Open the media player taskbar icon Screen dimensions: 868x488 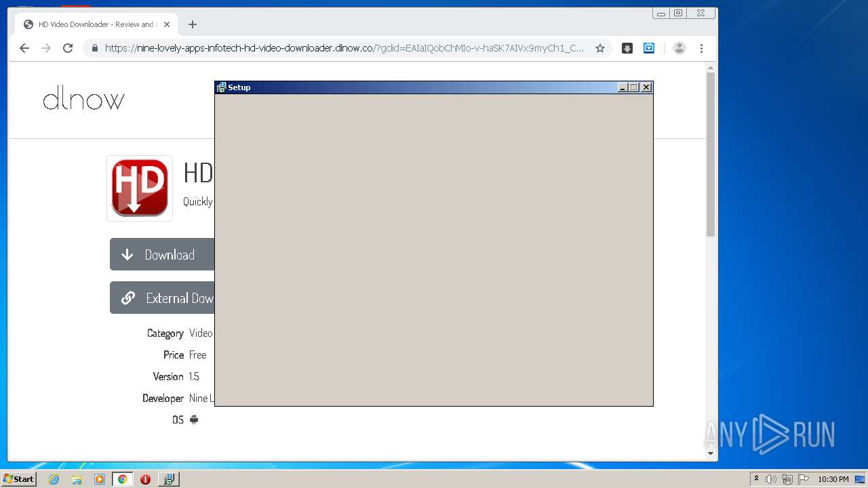(100, 479)
